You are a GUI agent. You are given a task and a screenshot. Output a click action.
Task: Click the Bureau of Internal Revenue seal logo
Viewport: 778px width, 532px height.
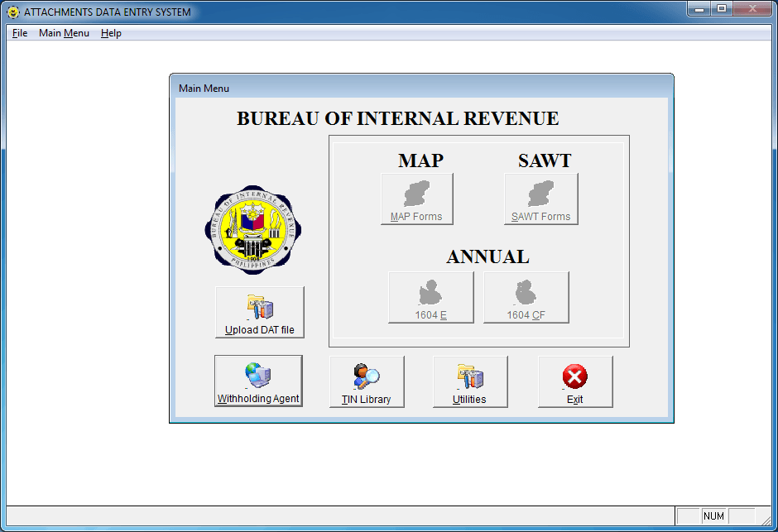click(x=253, y=230)
